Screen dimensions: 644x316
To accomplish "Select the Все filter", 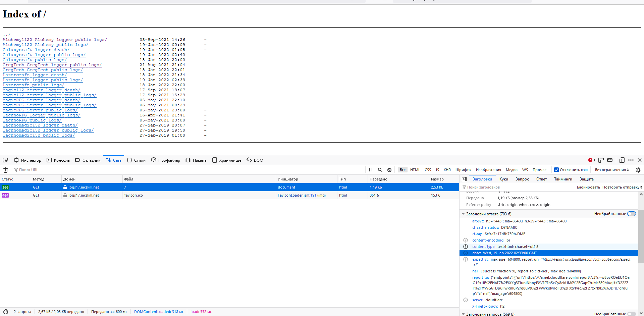I will pos(402,170).
